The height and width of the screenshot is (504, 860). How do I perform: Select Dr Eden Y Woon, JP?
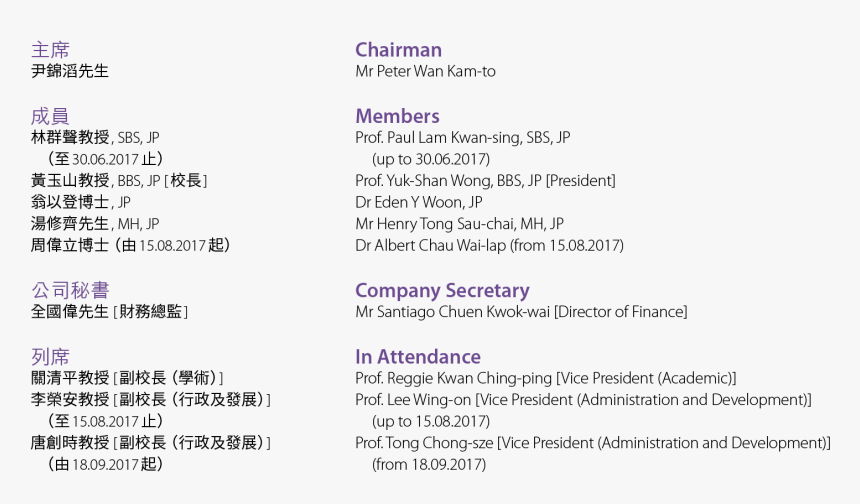[x=419, y=202]
